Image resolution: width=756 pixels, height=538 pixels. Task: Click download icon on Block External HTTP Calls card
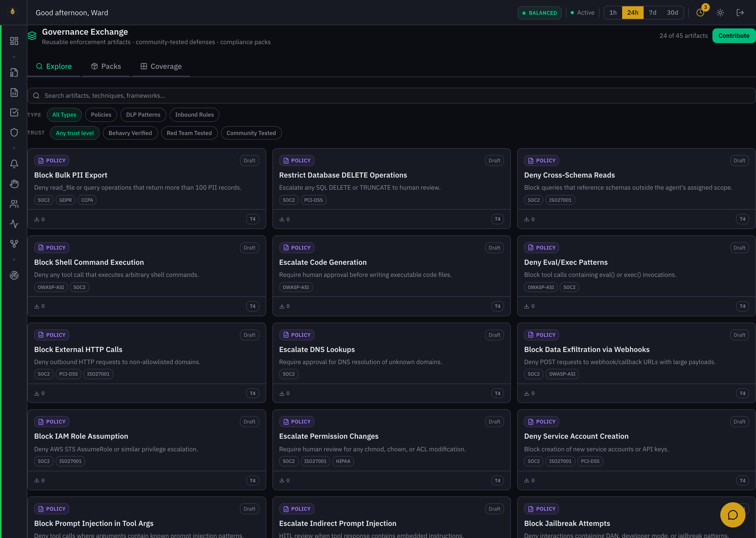point(37,393)
